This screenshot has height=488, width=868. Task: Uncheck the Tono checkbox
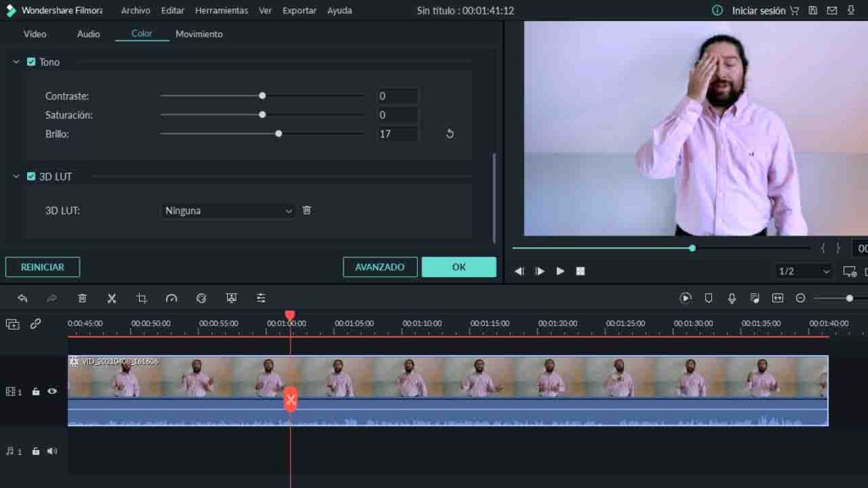pos(31,62)
